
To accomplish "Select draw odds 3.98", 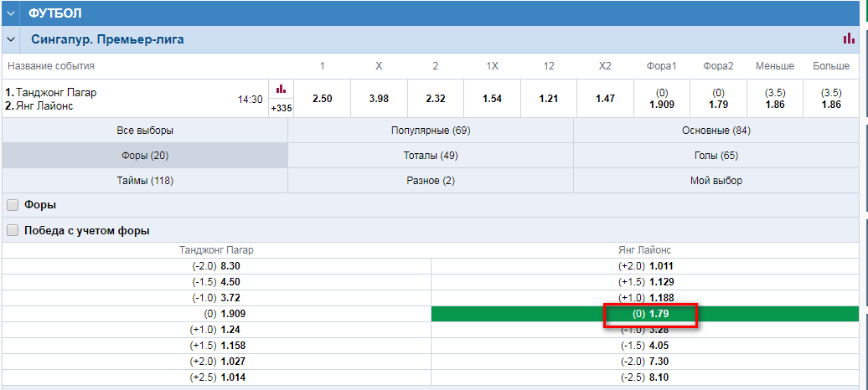I will click(x=379, y=99).
